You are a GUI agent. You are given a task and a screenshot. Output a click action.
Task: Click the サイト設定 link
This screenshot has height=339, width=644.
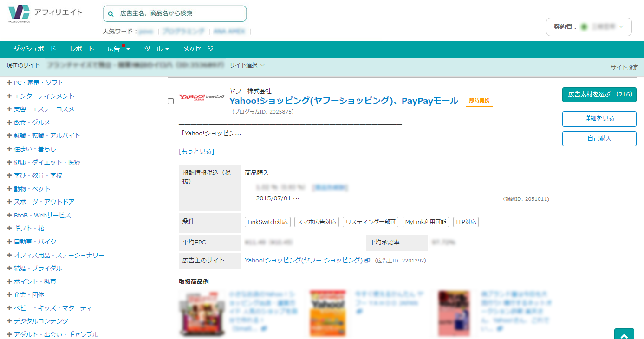(x=624, y=68)
